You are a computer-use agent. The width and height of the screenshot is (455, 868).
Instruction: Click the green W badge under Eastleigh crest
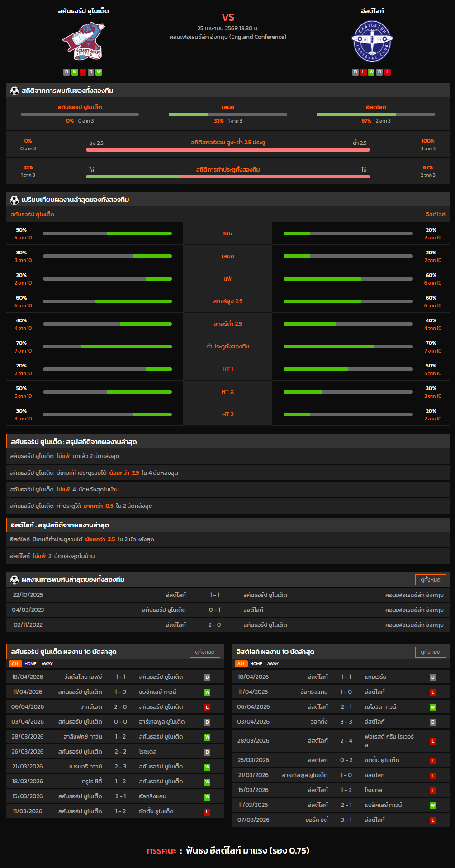coord(371,72)
